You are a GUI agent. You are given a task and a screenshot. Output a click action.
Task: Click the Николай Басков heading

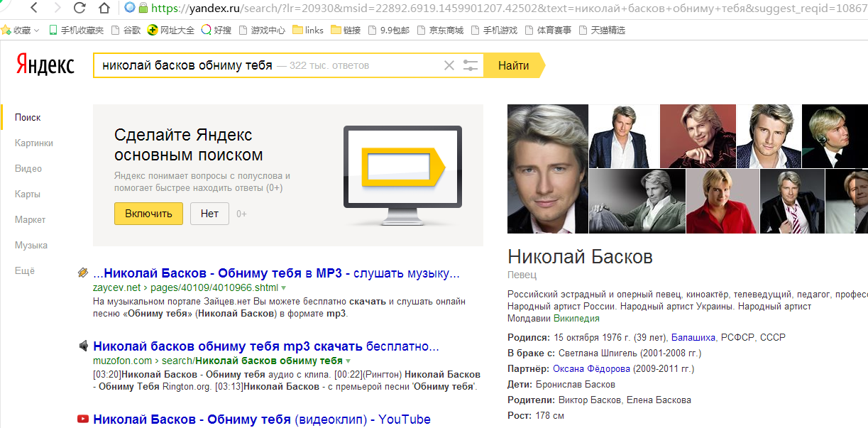581,256
